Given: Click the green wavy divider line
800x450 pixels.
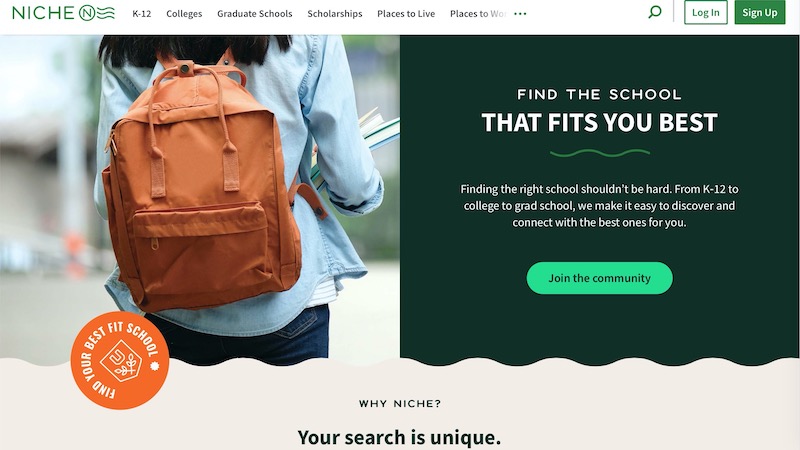Looking at the screenshot, I should (x=599, y=153).
